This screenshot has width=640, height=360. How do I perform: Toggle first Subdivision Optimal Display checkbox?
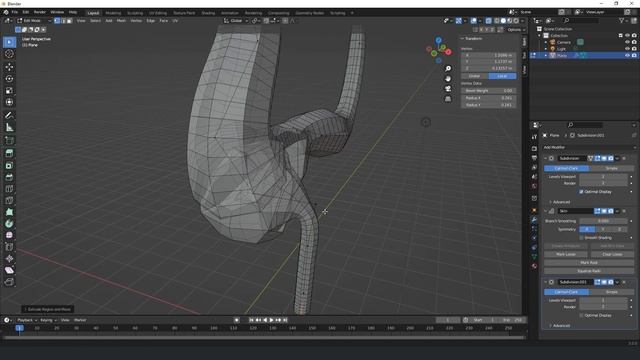[581, 191]
